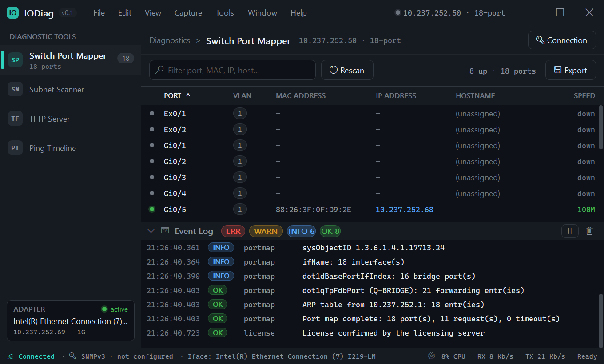Toggle the WARN log filter
This screenshot has width=604, height=364.
pyautogui.click(x=266, y=231)
